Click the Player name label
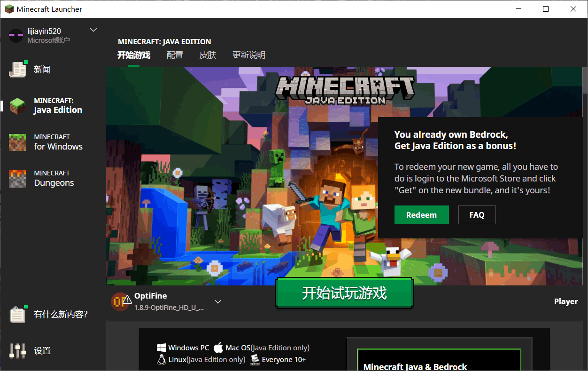Image resolution: width=588 pixels, height=371 pixels. click(x=566, y=301)
